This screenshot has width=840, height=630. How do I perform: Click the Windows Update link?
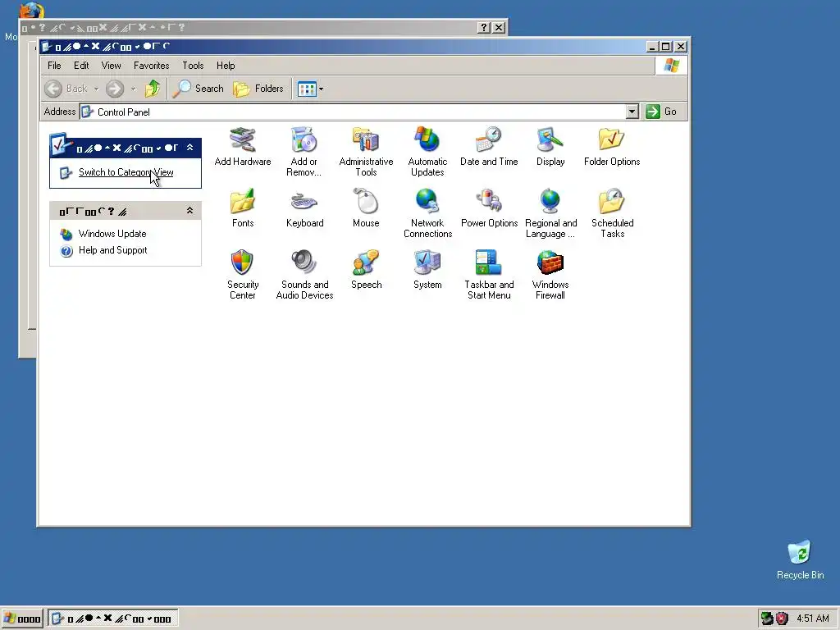112,234
